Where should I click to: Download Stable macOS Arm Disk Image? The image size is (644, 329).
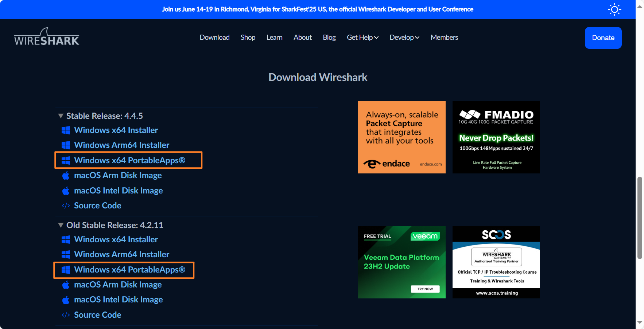pos(118,175)
